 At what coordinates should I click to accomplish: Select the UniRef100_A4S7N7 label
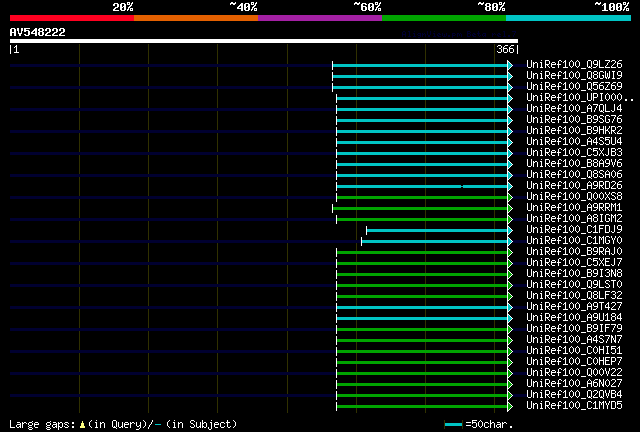pyautogui.click(x=574, y=340)
